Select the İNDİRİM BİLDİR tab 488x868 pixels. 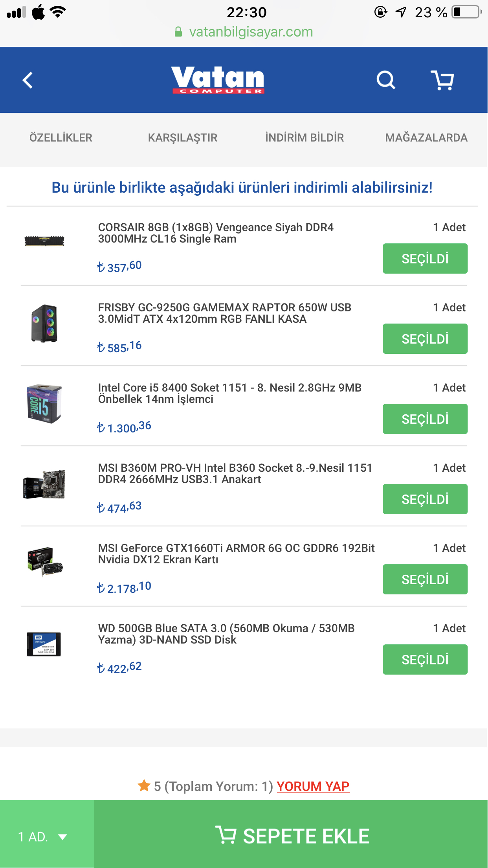(x=305, y=138)
